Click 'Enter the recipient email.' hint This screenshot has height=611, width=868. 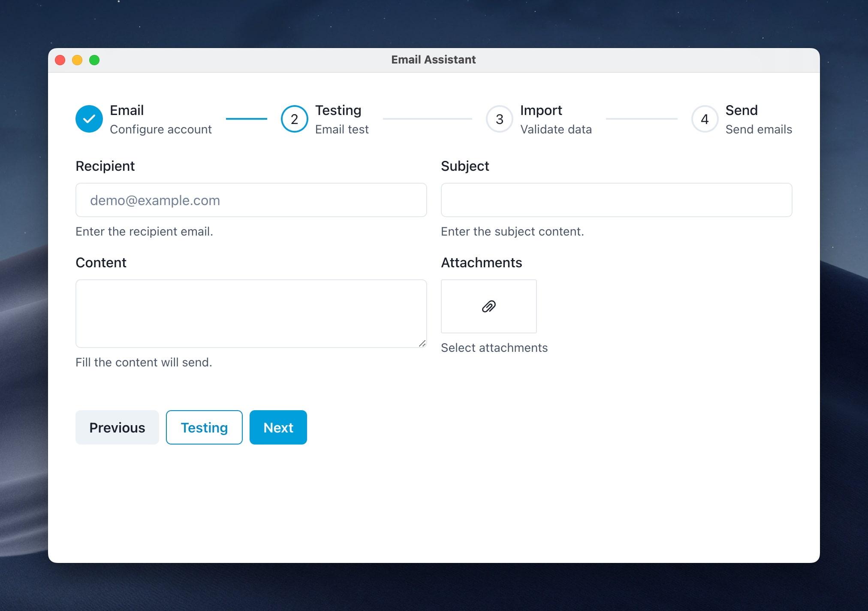[144, 232]
